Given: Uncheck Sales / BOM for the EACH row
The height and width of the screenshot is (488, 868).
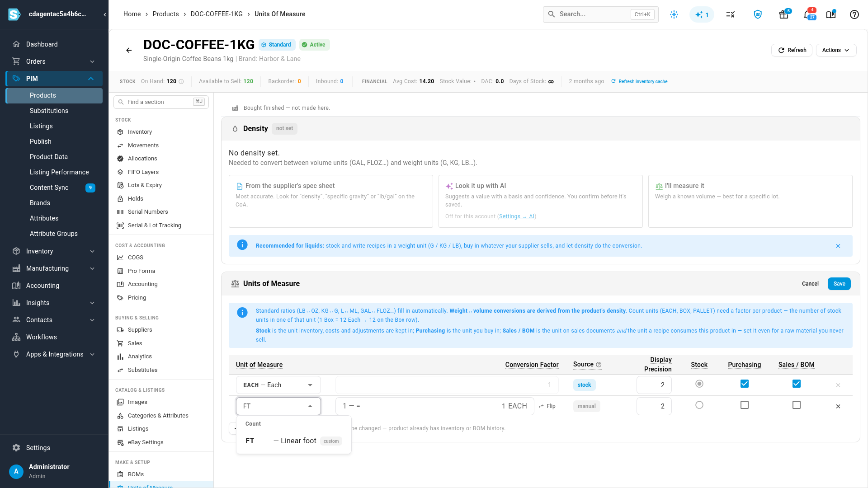Looking at the screenshot, I should click(x=797, y=384).
